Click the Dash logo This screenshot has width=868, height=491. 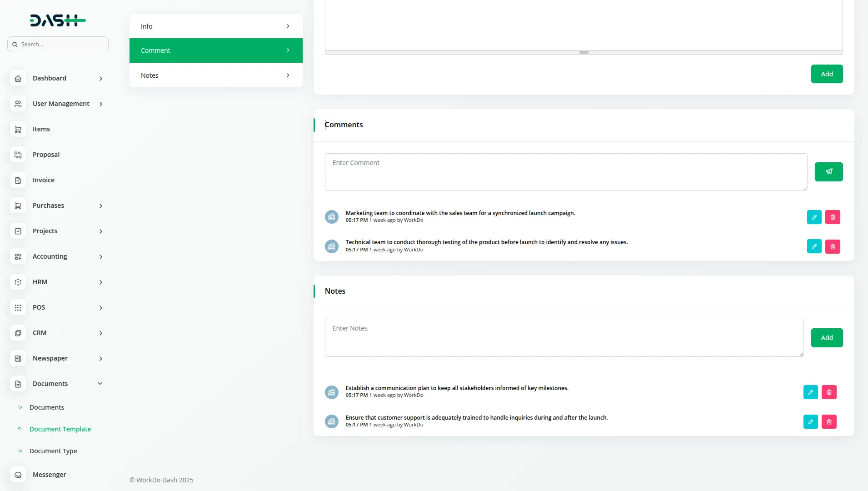click(58, 20)
